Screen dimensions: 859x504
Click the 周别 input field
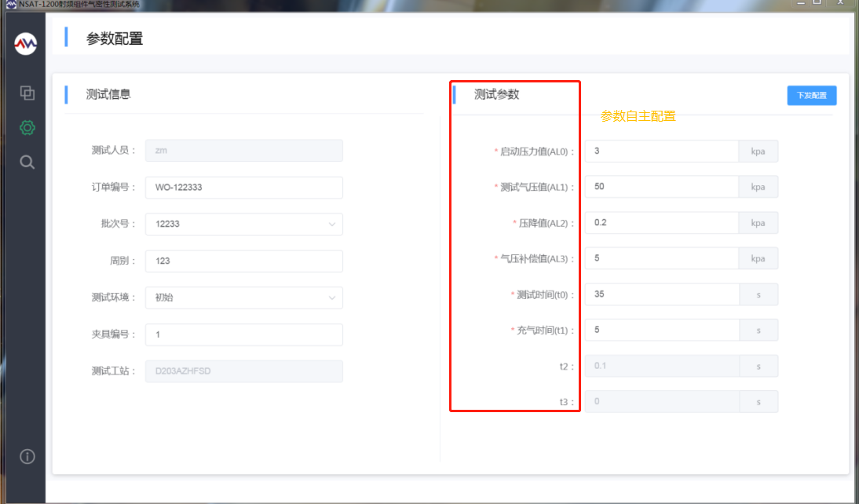point(243,261)
